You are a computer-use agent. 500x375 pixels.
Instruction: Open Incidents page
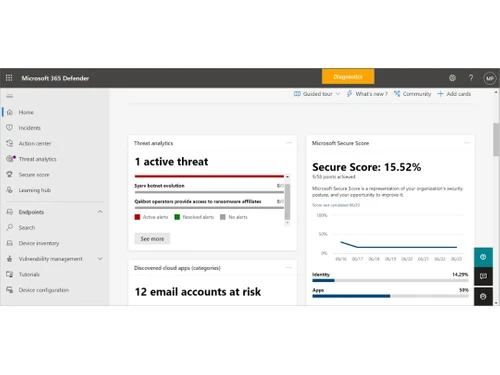tap(30, 128)
